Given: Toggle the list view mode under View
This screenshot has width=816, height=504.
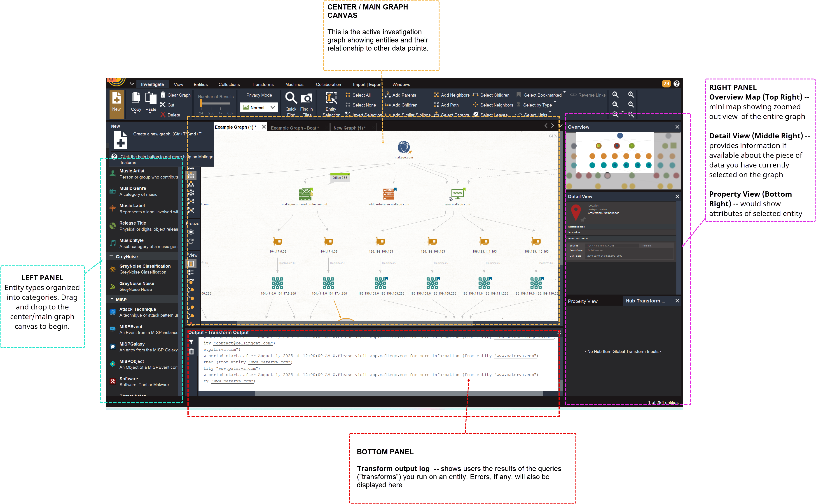Looking at the screenshot, I should pos(191,272).
